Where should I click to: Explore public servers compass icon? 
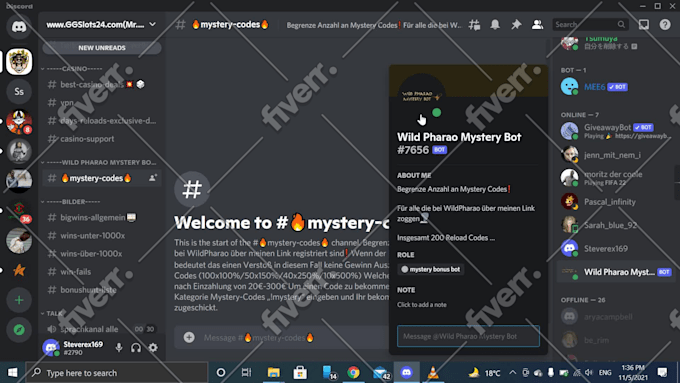19,330
